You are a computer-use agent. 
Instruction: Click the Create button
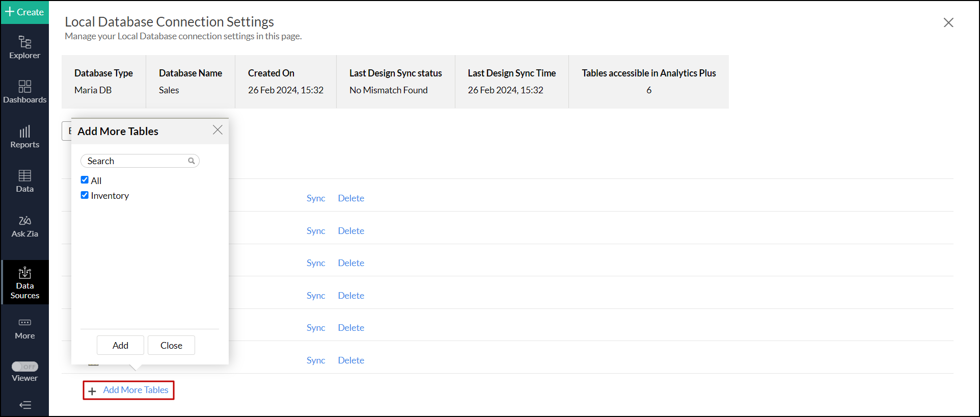[24, 12]
